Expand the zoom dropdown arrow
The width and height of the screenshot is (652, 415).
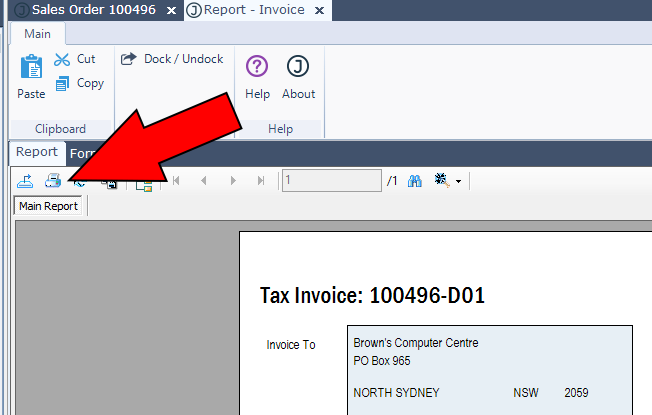458,182
